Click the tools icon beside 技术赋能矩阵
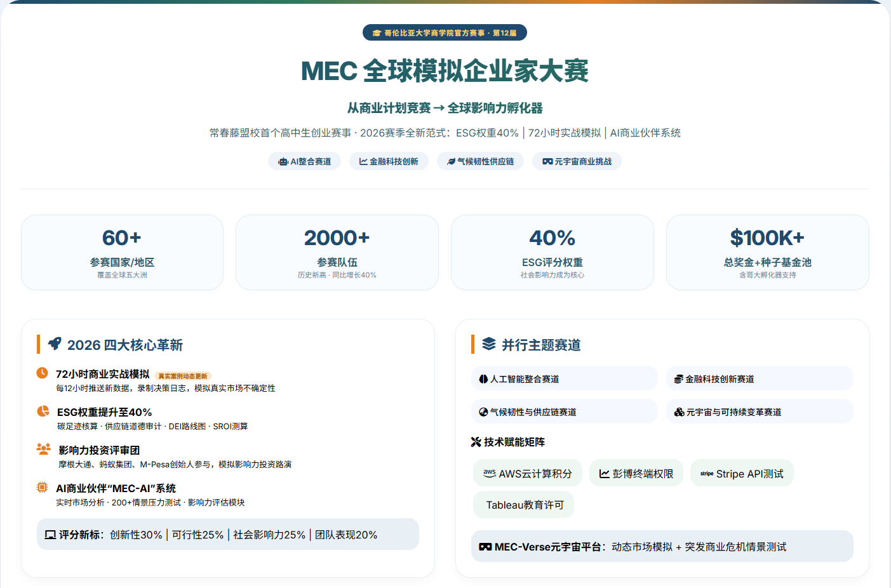Viewport: 891px width, 588px height. pos(476,442)
